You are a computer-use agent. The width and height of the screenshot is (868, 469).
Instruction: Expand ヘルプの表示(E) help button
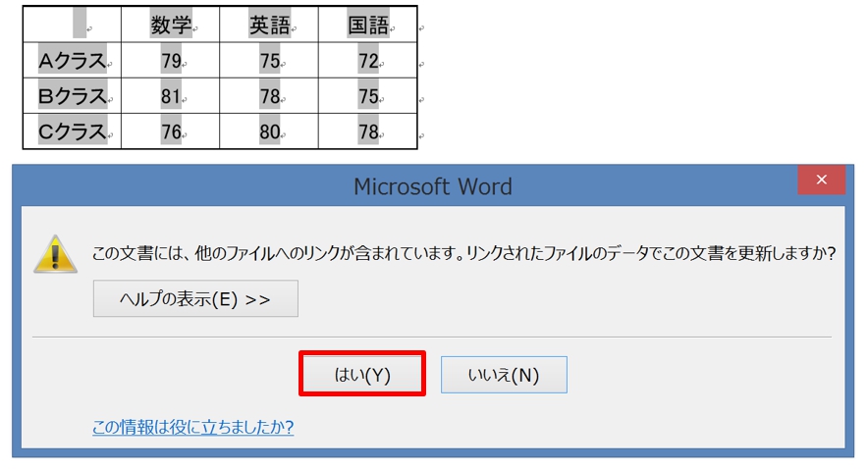click(195, 298)
